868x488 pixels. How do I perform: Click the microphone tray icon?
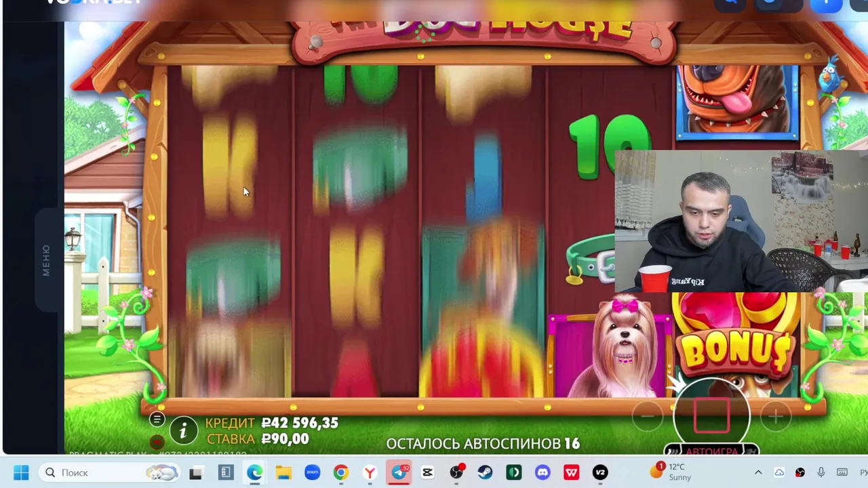click(x=821, y=472)
